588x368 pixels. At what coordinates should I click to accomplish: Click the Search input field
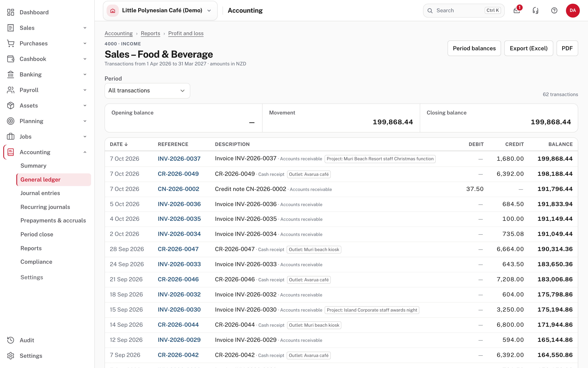coord(464,10)
